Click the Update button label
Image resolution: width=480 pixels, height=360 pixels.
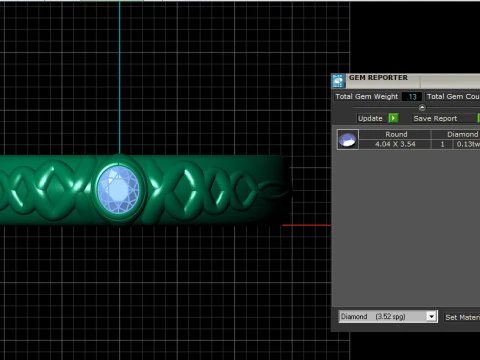(x=370, y=118)
